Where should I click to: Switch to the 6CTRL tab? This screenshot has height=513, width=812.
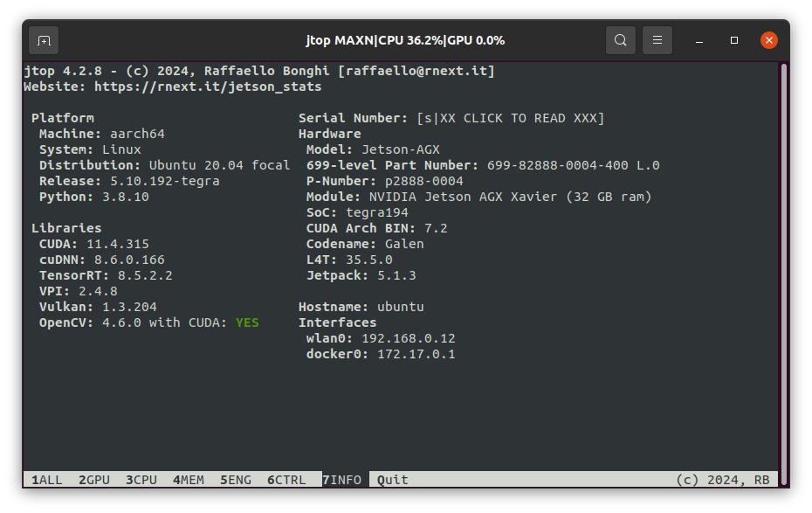(286, 480)
